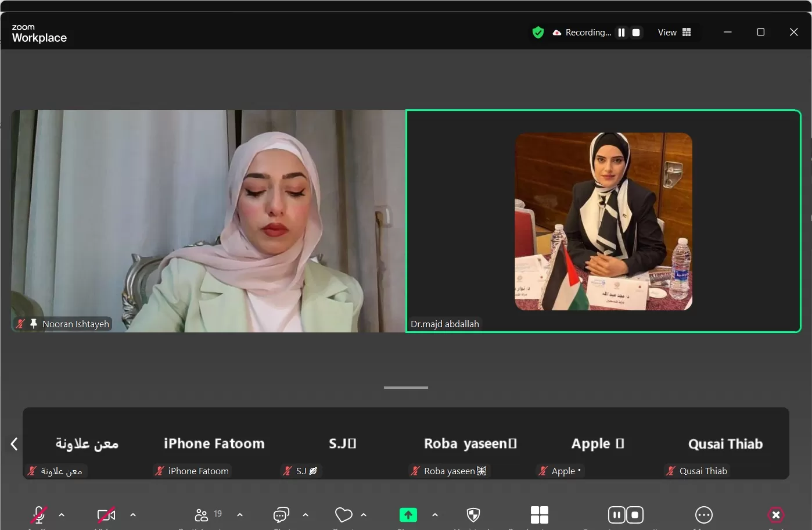The height and width of the screenshot is (530, 812).
Task: Expand the participants options caret
Action: pos(240,515)
